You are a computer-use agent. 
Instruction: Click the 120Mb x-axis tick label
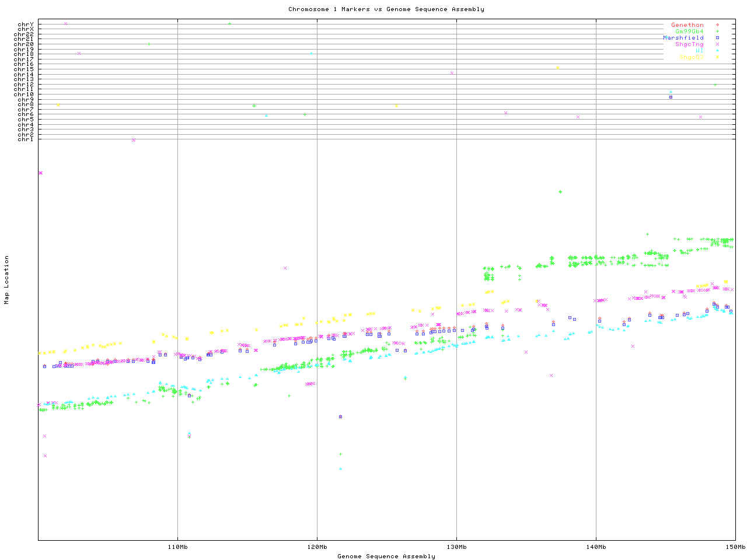pyautogui.click(x=317, y=547)
